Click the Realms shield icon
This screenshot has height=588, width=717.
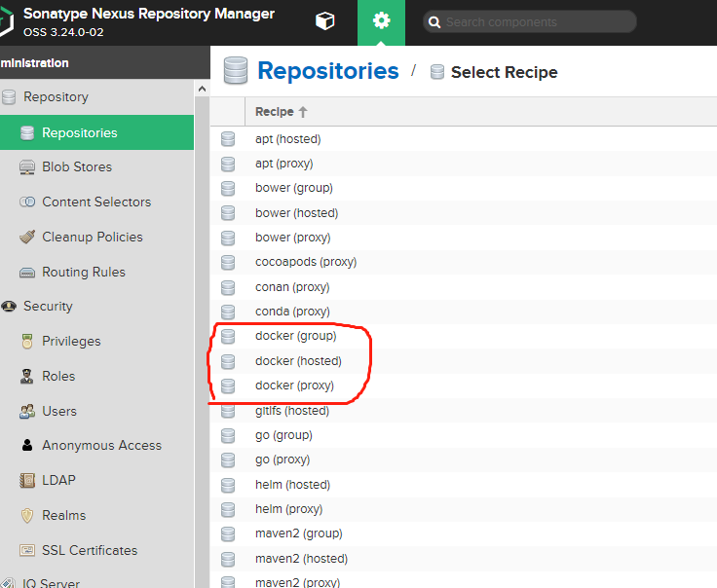point(27,515)
